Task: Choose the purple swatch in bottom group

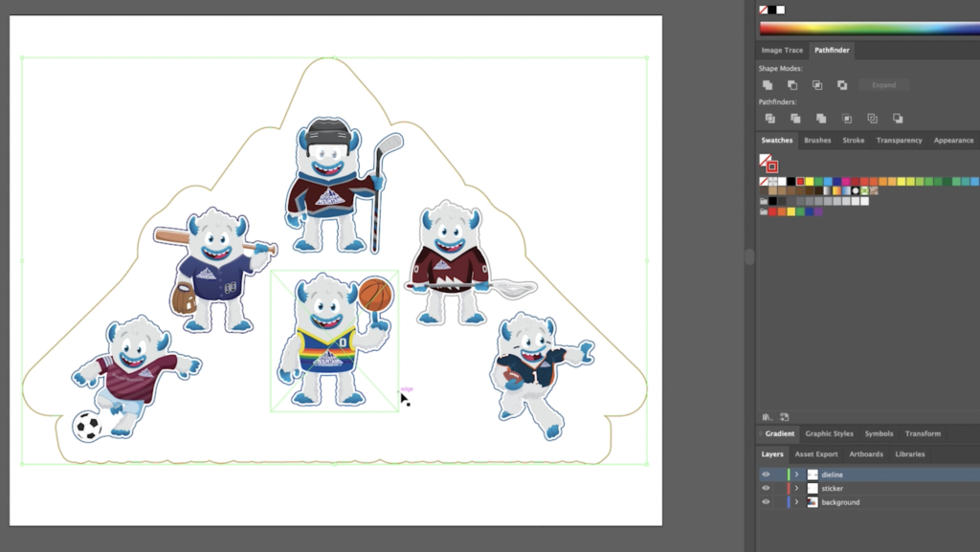Action: pos(818,211)
